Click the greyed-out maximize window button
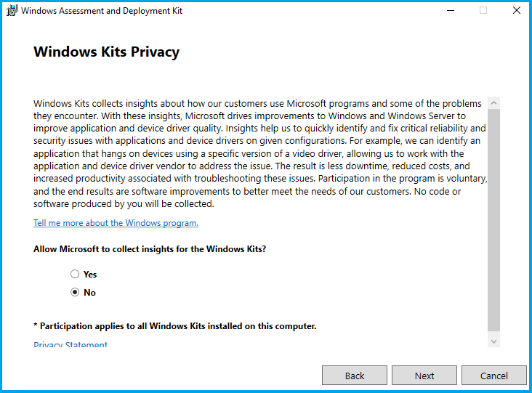Viewport: 532px width, 393px height. [x=483, y=11]
